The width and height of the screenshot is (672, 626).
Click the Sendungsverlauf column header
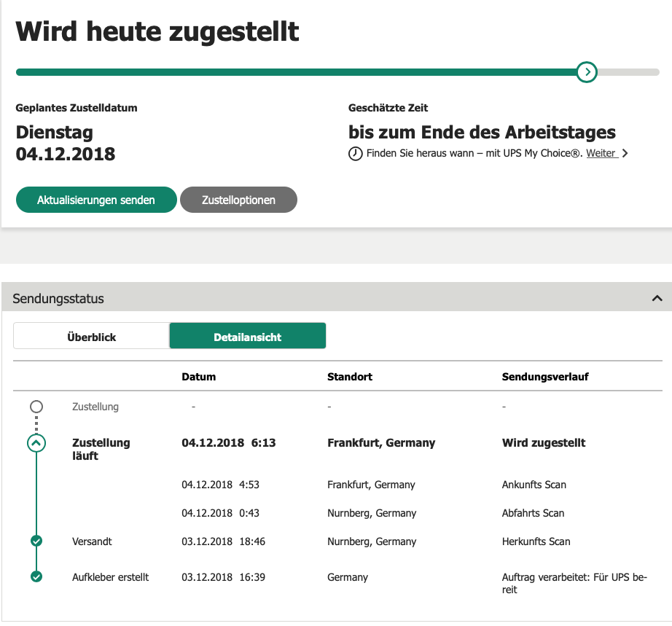[x=545, y=377]
